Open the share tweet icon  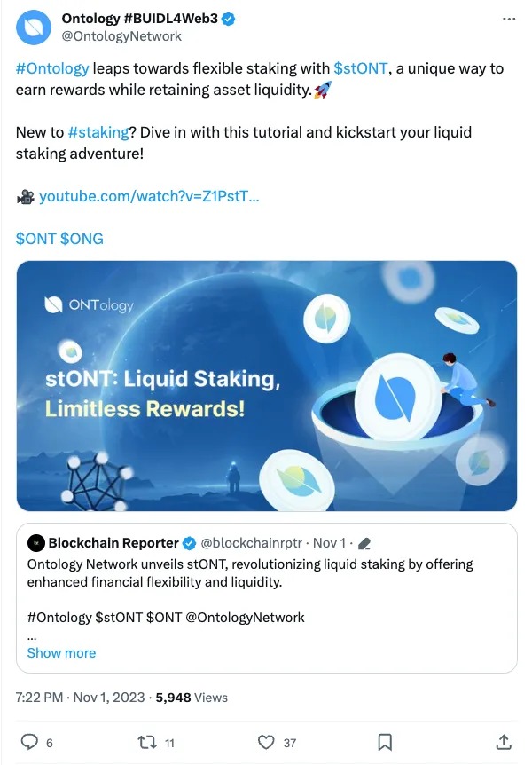pos(503,742)
